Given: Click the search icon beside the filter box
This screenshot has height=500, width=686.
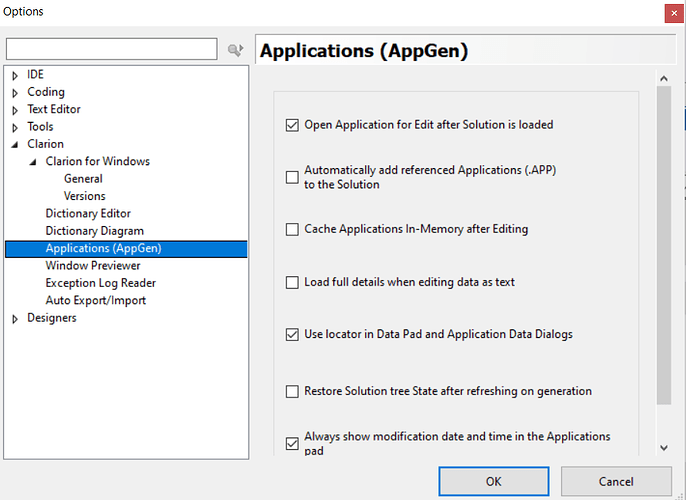Looking at the screenshot, I should [236, 49].
